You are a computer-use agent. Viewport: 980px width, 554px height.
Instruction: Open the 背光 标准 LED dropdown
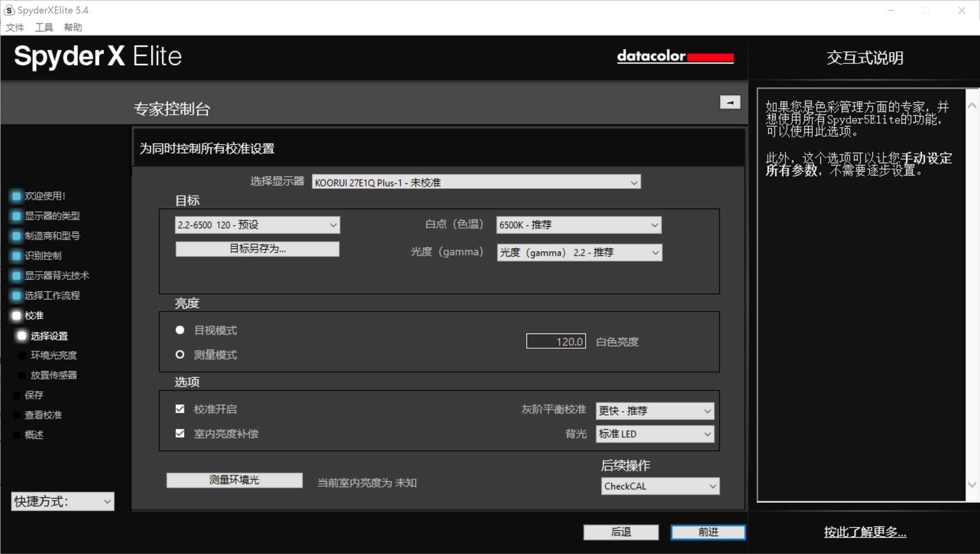[655, 434]
